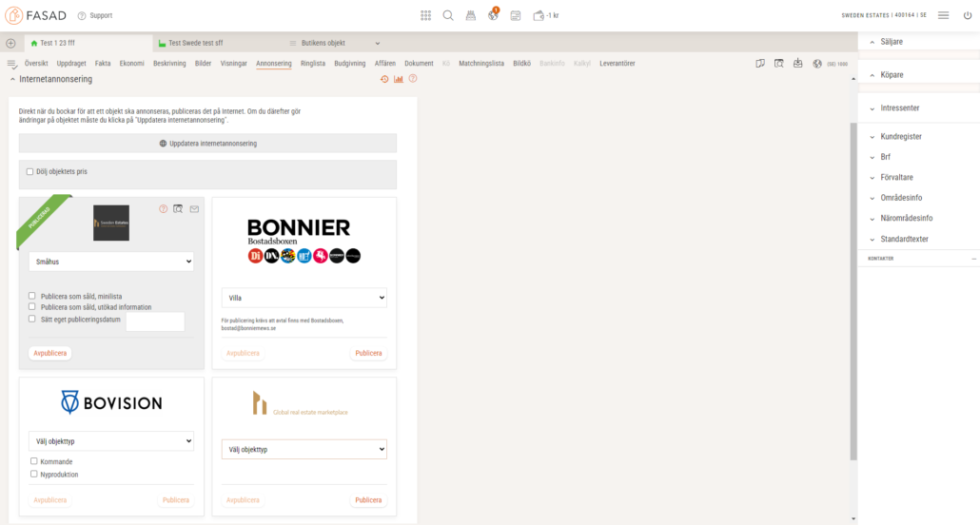Click Publicera on the Bonnier card
Image resolution: width=980 pixels, height=525 pixels.
(368, 353)
